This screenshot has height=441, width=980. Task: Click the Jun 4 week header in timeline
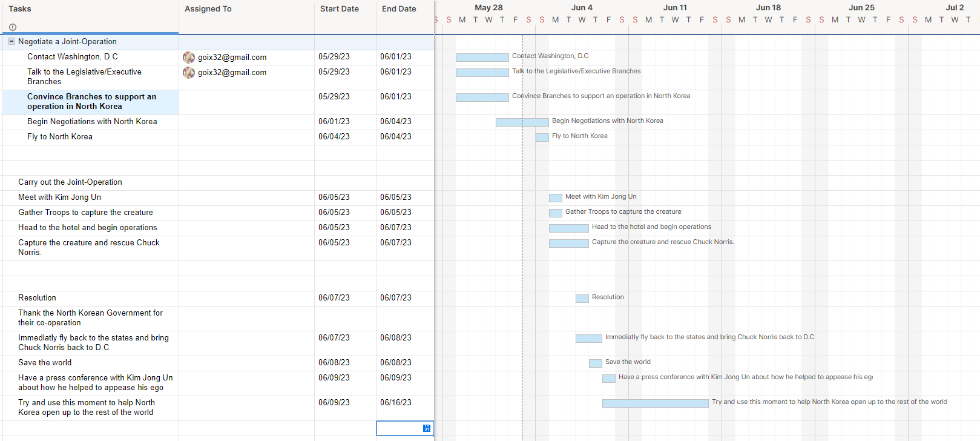(x=582, y=8)
